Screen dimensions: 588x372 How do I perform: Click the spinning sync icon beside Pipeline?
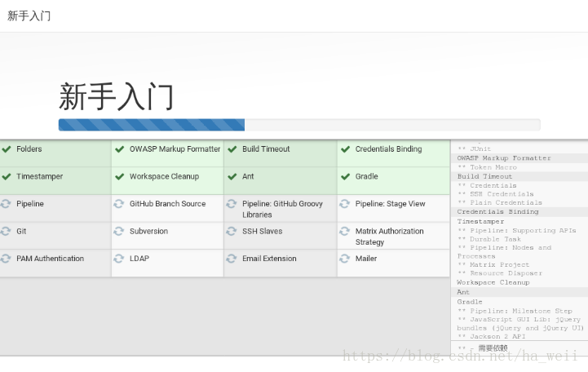(6, 204)
